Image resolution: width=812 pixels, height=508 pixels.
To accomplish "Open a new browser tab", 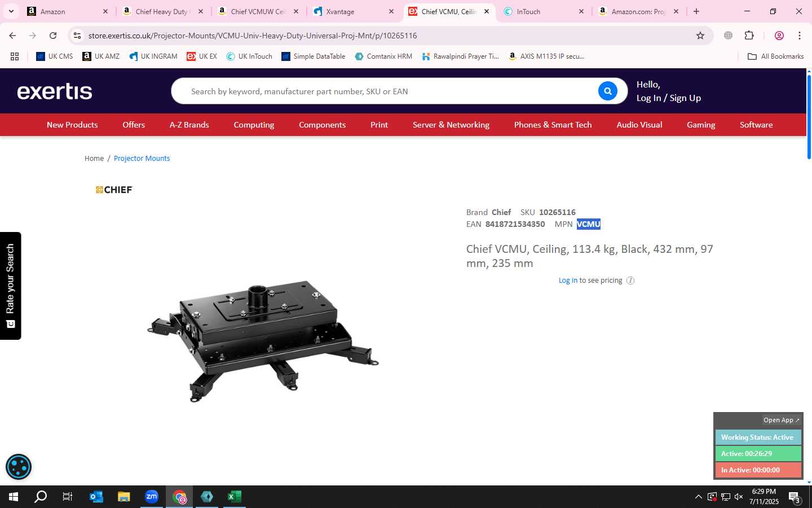I will point(696,11).
